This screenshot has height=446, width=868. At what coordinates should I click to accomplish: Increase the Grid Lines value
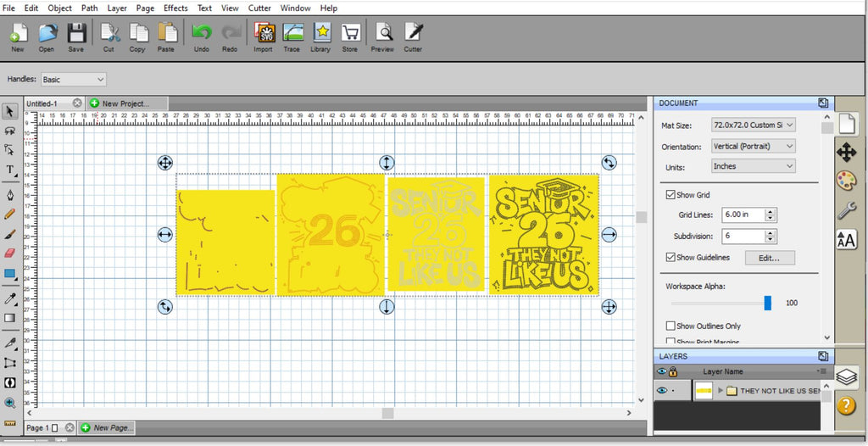[x=770, y=212]
